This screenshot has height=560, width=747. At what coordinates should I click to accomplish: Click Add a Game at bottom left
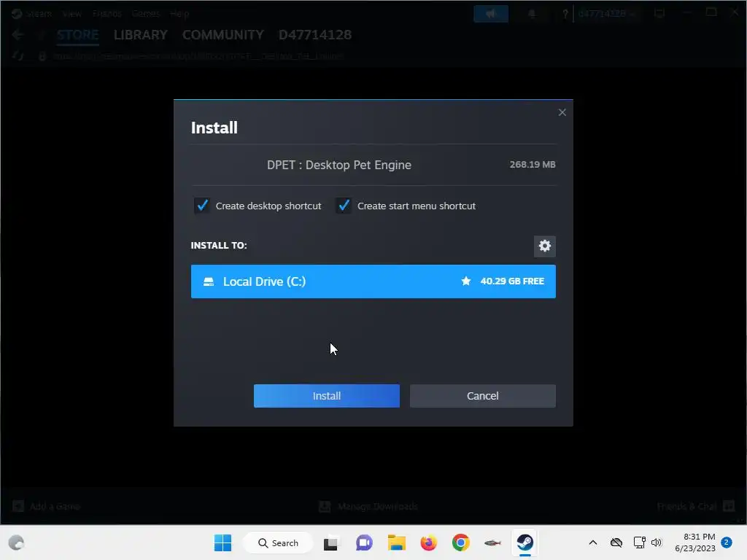coord(46,506)
